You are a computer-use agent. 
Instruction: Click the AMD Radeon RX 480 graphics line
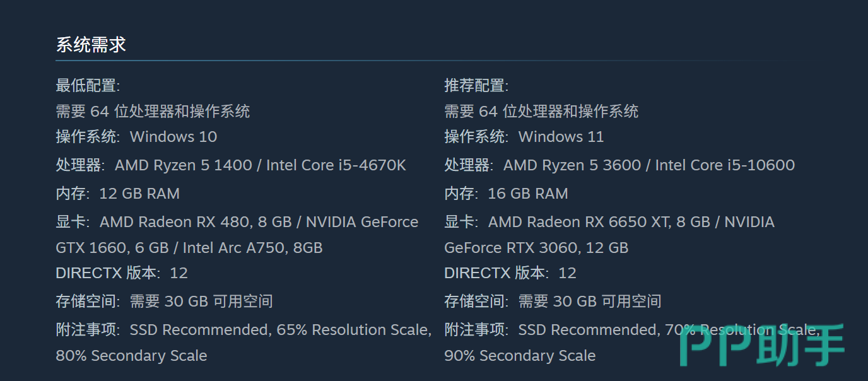[x=237, y=222]
